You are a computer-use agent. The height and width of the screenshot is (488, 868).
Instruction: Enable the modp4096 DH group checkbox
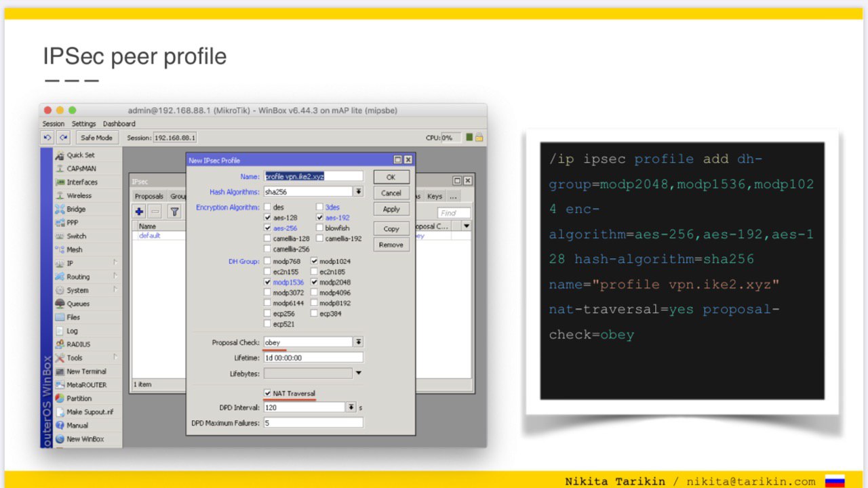(x=315, y=292)
